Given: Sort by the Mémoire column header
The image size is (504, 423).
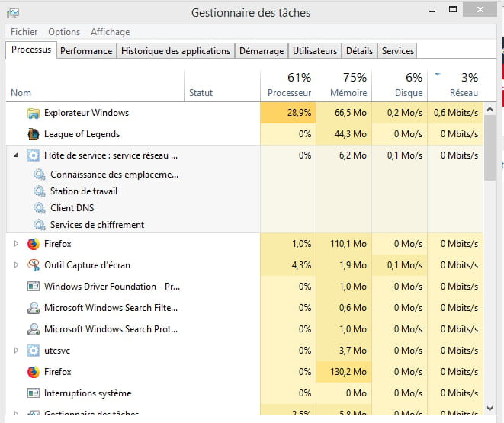Looking at the screenshot, I should coord(344,85).
